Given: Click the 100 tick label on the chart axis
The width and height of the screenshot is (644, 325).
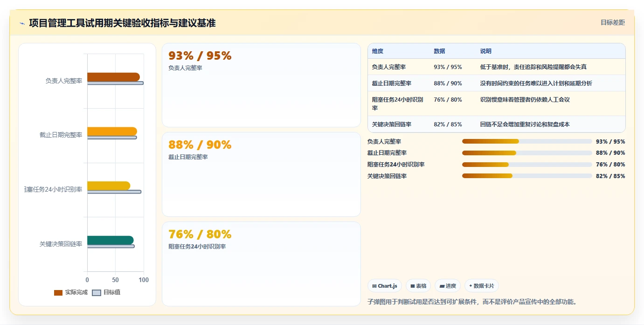Looking at the screenshot, I should (x=144, y=280).
